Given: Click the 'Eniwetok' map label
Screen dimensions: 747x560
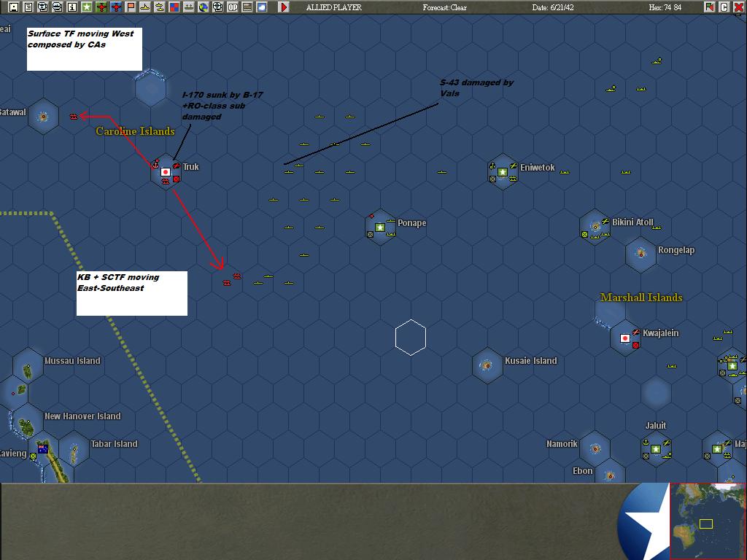Looking at the screenshot, I should point(538,167).
